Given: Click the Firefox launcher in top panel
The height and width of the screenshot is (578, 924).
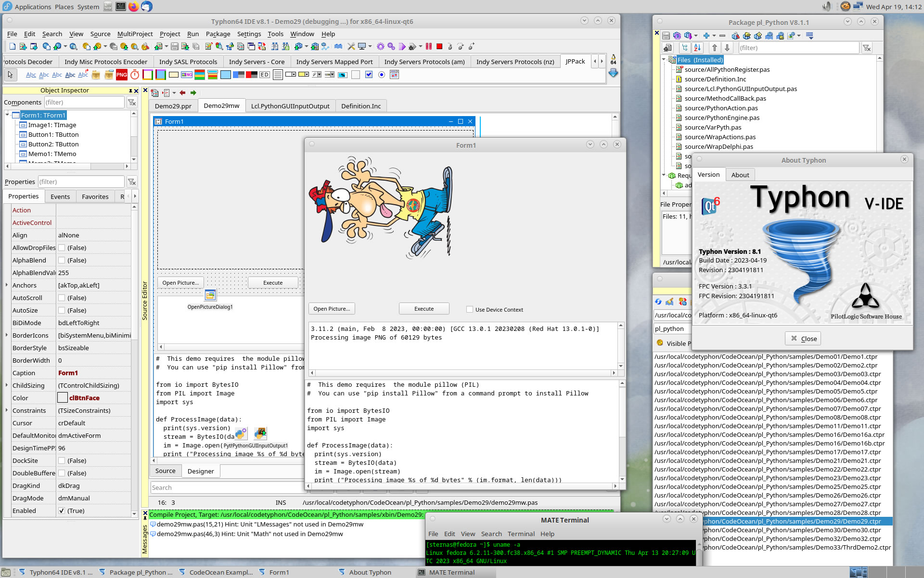Looking at the screenshot, I should 133,6.
